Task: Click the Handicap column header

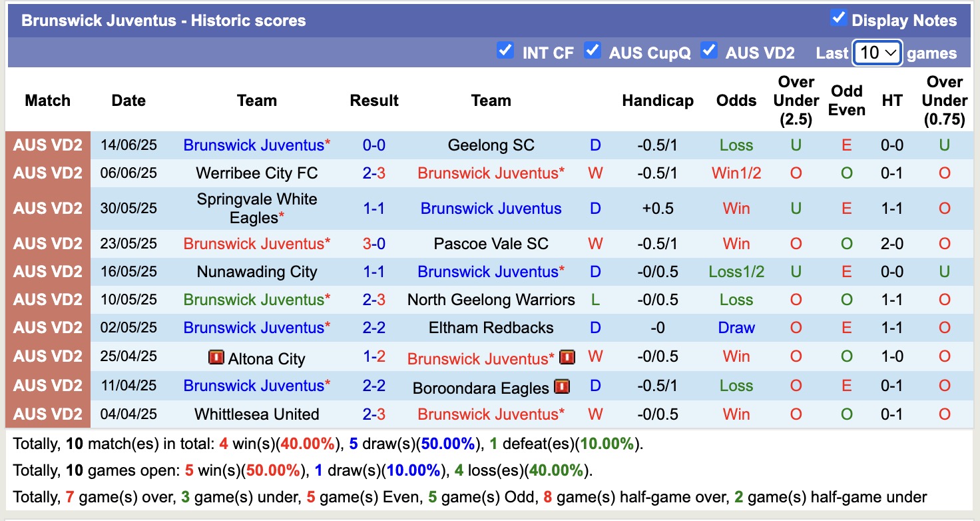Action: 658,101
